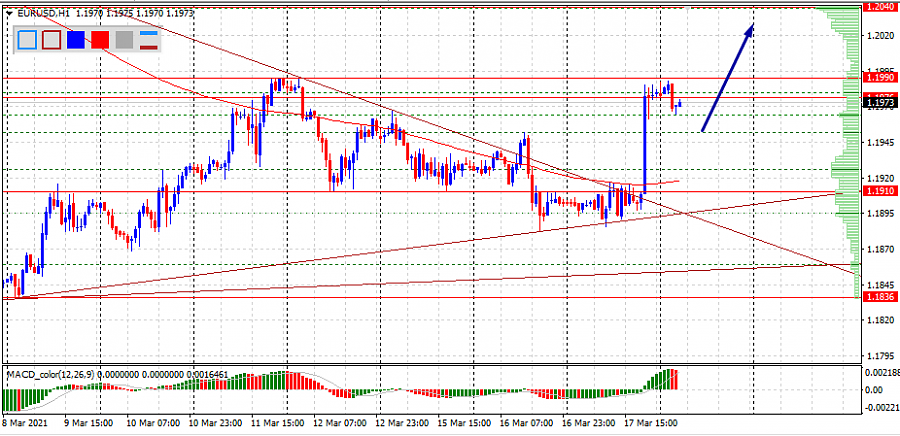Select the solid blue square button

(76, 40)
